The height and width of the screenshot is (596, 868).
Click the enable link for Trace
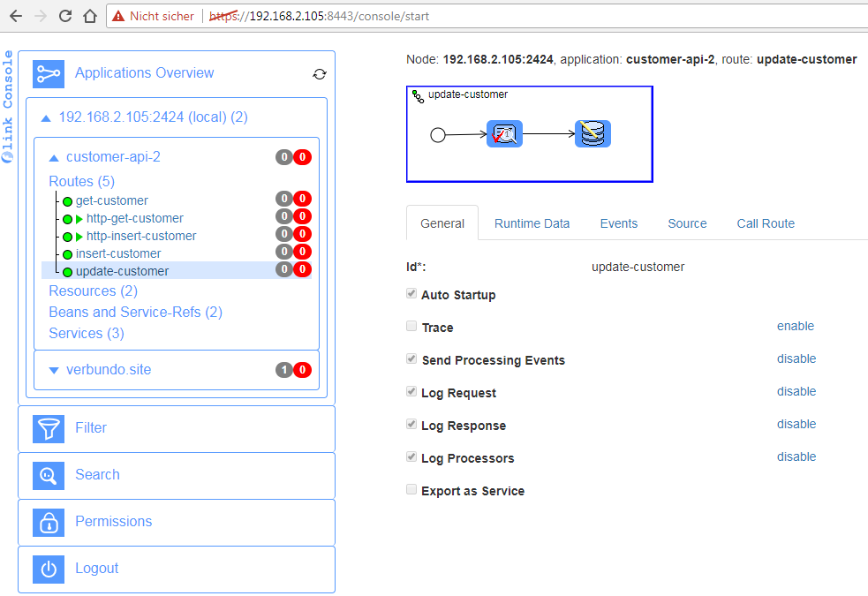pos(795,326)
